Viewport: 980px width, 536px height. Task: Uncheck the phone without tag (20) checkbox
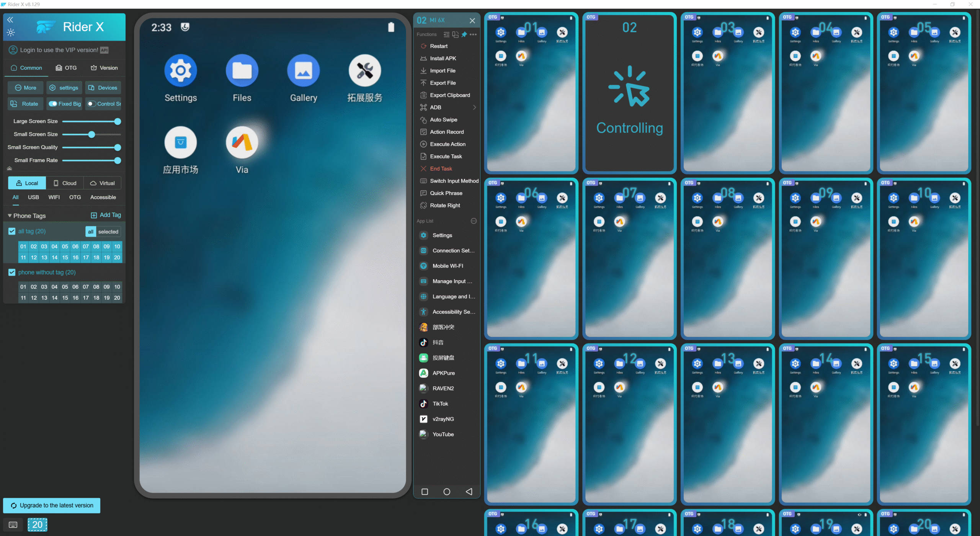point(12,272)
